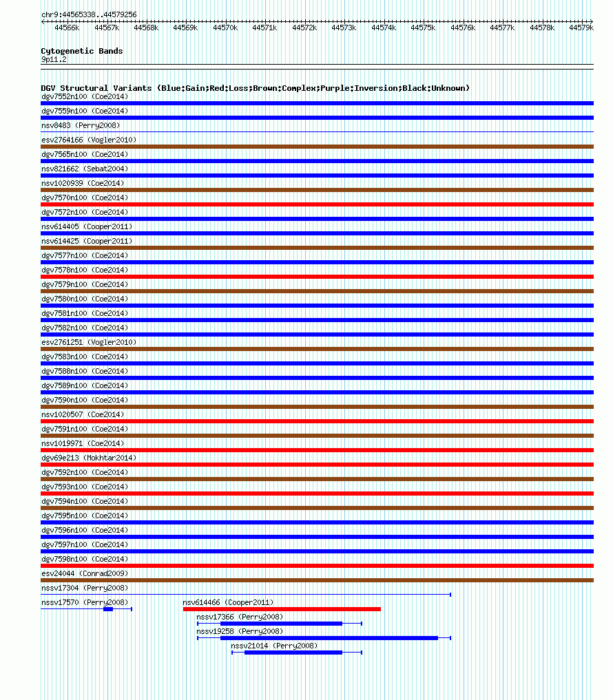This screenshot has width=613, height=700.
Task: Click the dgv7552n100 (Coe2014) variant label
Action: (x=85, y=96)
